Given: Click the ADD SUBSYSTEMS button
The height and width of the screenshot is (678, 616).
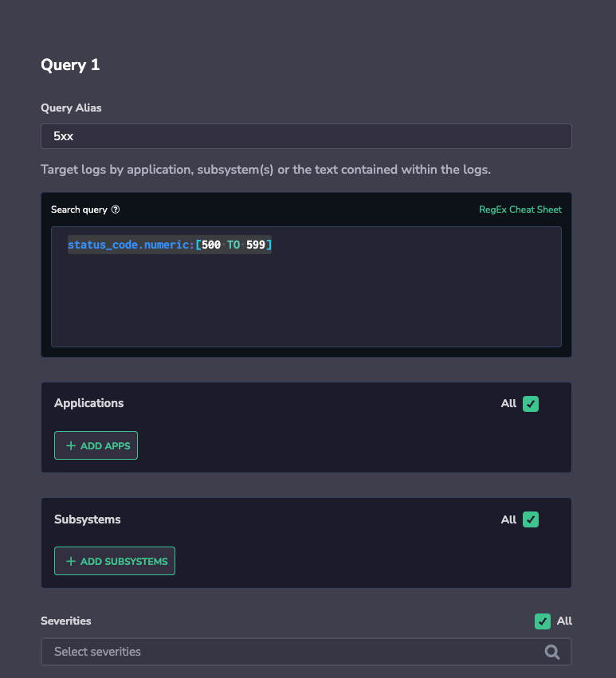Looking at the screenshot, I should pos(115,561).
